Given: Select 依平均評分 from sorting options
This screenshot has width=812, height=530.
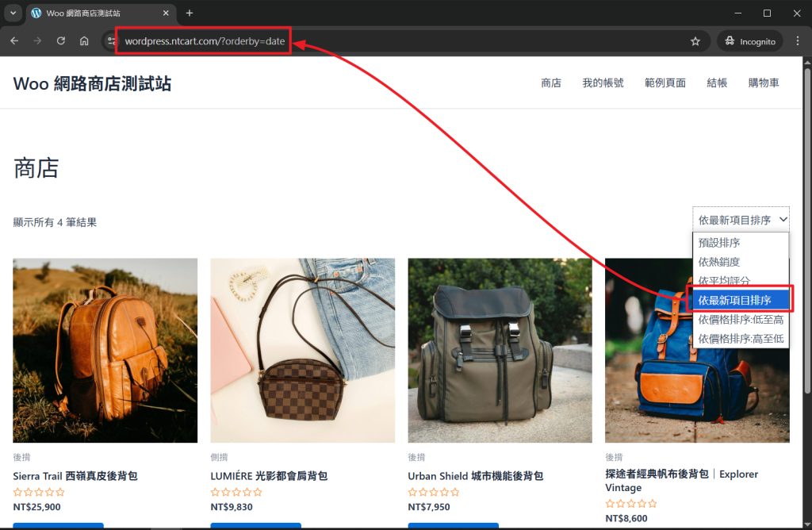Looking at the screenshot, I should click(741, 280).
